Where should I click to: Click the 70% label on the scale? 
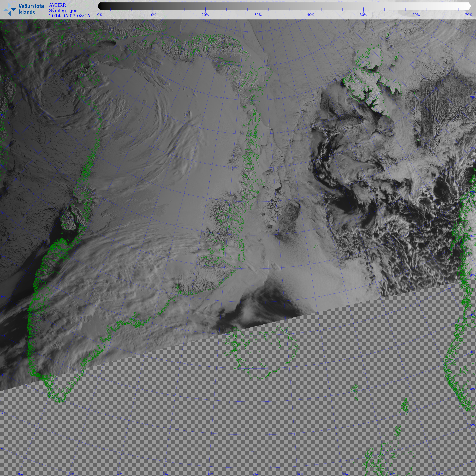[x=469, y=15]
